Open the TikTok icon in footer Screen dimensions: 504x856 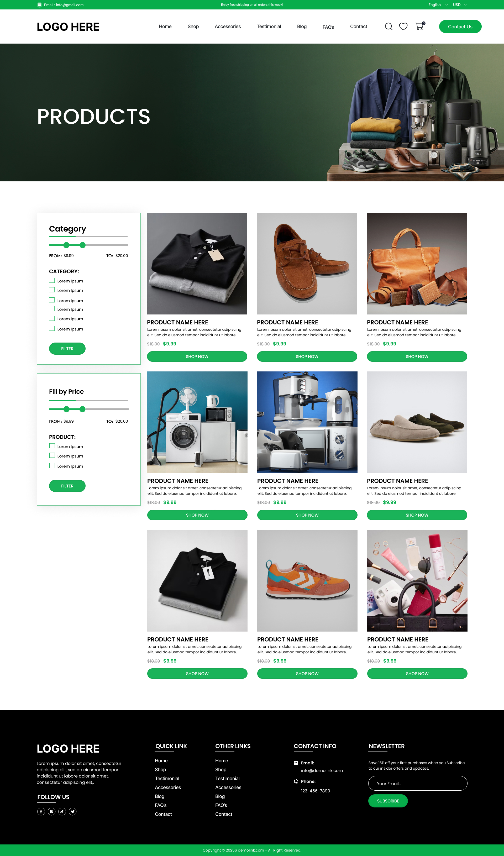tap(62, 811)
